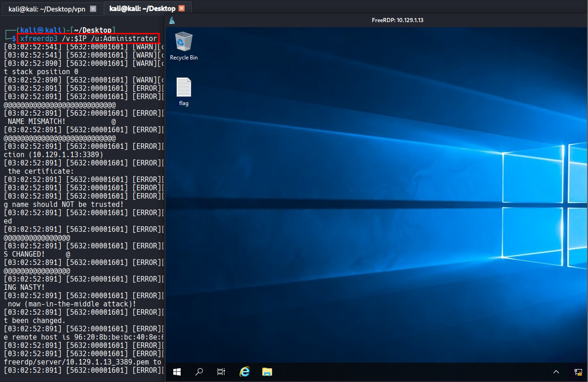588x382 pixels.
Task: Select the Recycle Bin desktop icon
Action: [x=184, y=46]
